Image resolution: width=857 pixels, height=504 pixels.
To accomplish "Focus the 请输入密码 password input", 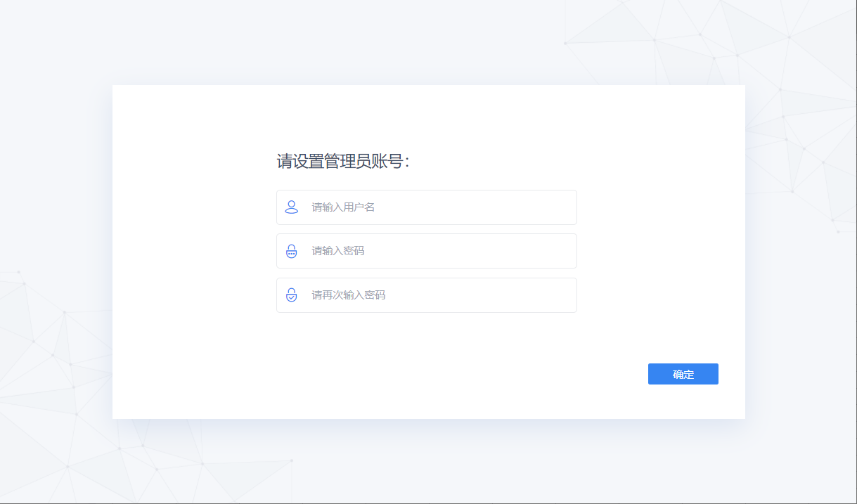I will [x=427, y=251].
